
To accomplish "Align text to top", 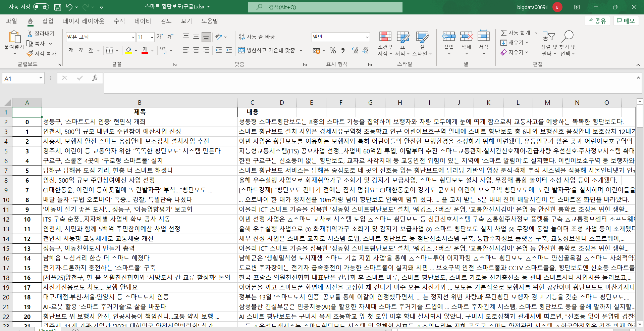I will point(186,37).
